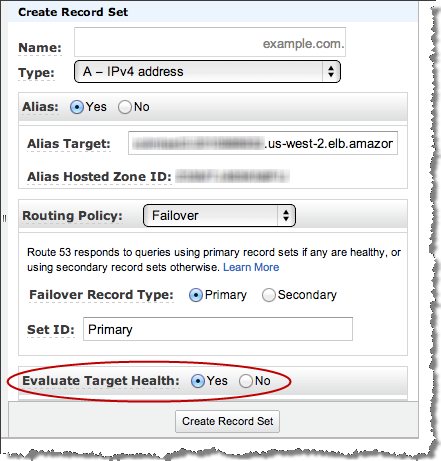This screenshot has width=441, height=461.
Task: Click the Alias label with help underline
Action: [x=40, y=107]
